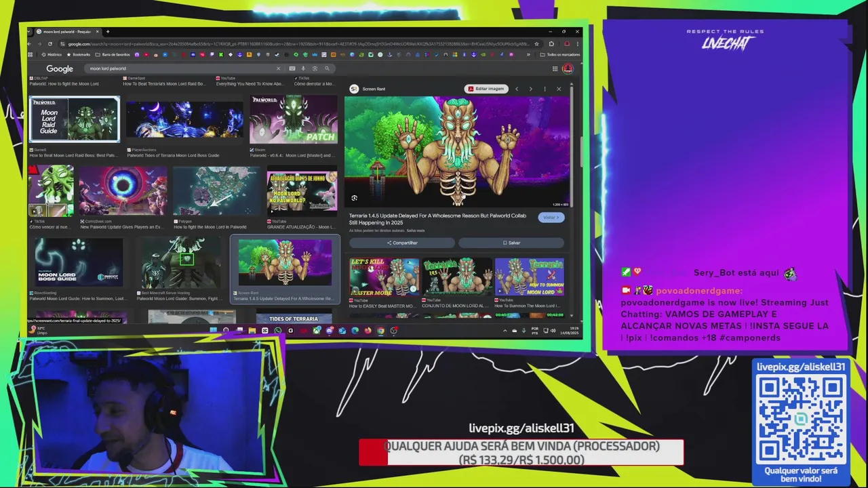The width and height of the screenshot is (868, 488).
Task: Open WhatsApp taskbar icon
Action: pos(277,331)
